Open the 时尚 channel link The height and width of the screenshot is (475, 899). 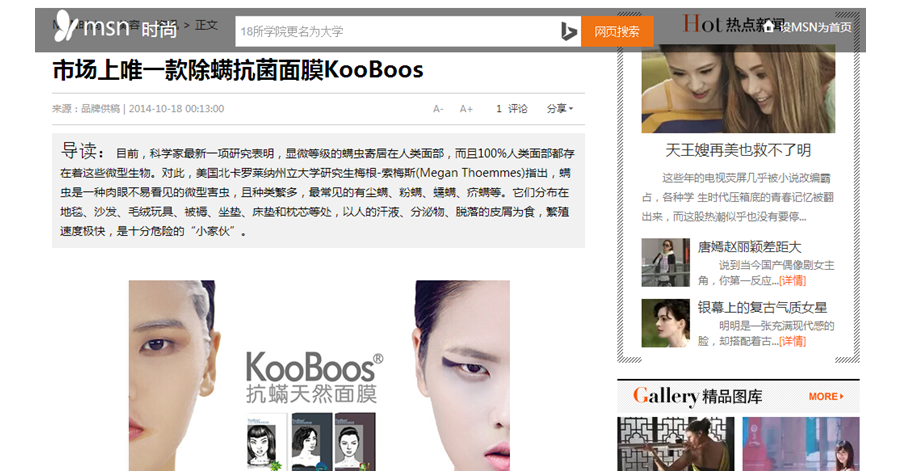[159, 29]
